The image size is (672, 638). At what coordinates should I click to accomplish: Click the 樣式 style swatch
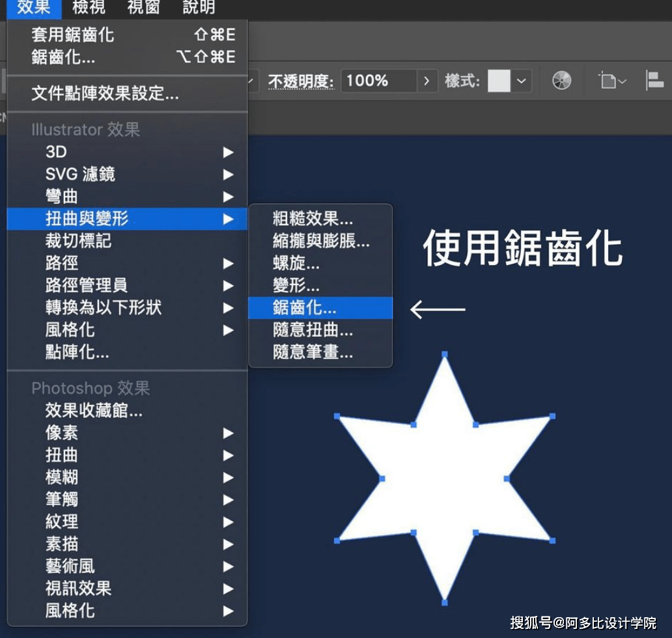tap(499, 81)
